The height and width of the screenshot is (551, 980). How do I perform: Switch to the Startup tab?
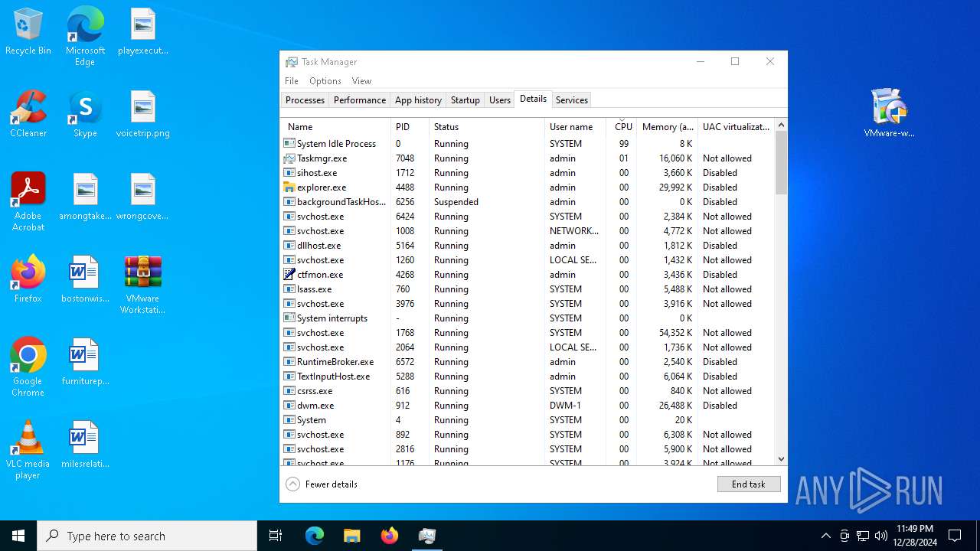465,100
